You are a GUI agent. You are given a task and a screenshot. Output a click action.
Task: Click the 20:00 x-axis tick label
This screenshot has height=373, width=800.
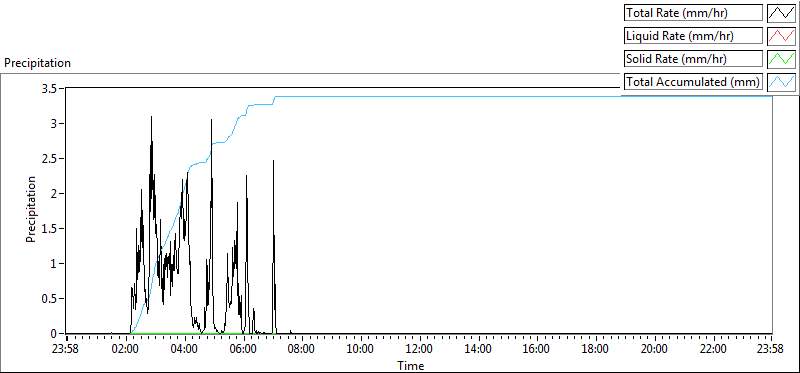[x=654, y=350]
